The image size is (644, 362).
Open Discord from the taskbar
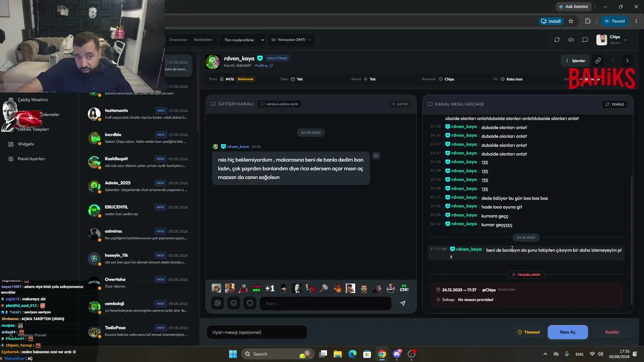397,354
